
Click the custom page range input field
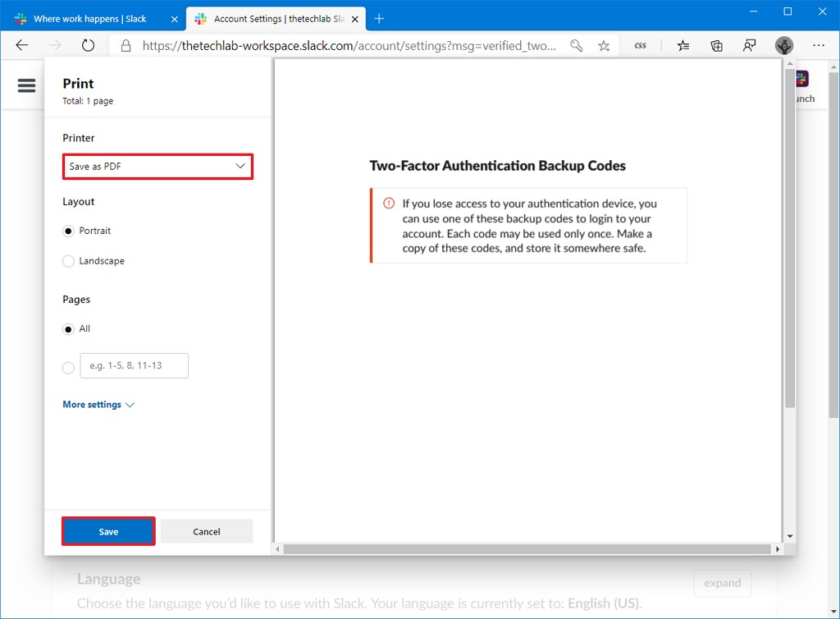pyautogui.click(x=134, y=365)
